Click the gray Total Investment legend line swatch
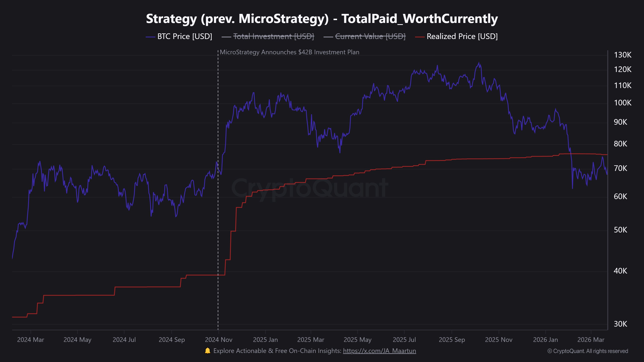This screenshot has width=644, height=362. 226,37
